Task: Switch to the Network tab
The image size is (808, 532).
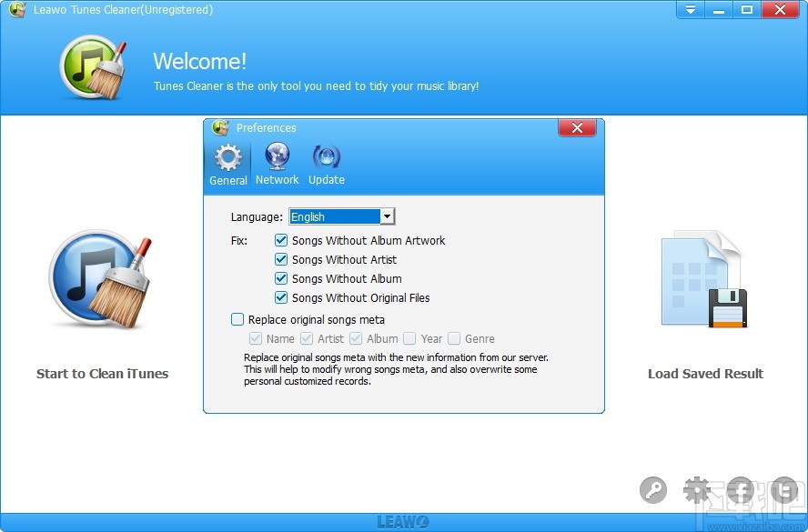Action: pos(277,164)
